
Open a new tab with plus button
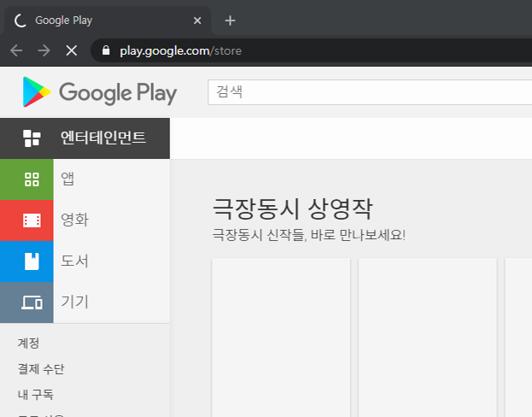(230, 21)
